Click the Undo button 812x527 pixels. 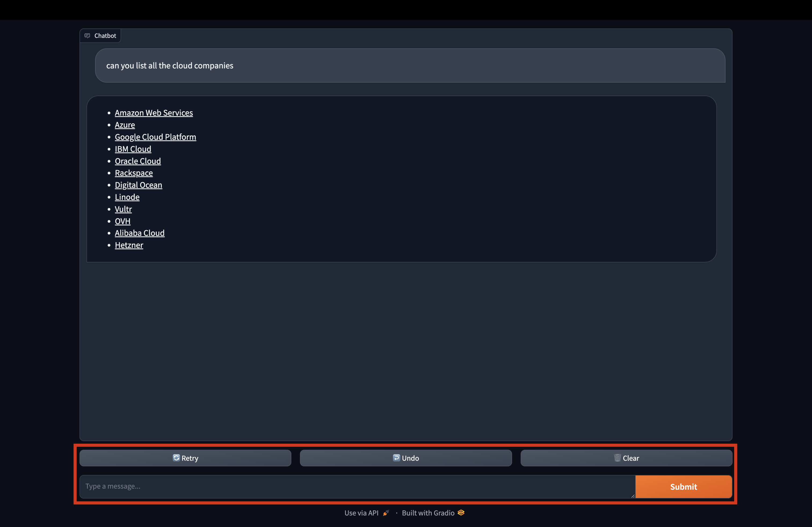[406, 458]
